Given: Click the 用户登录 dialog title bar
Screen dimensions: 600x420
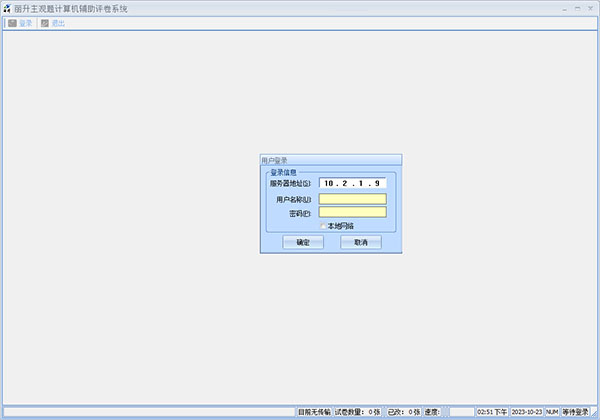Looking at the screenshot, I should (331, 160).
